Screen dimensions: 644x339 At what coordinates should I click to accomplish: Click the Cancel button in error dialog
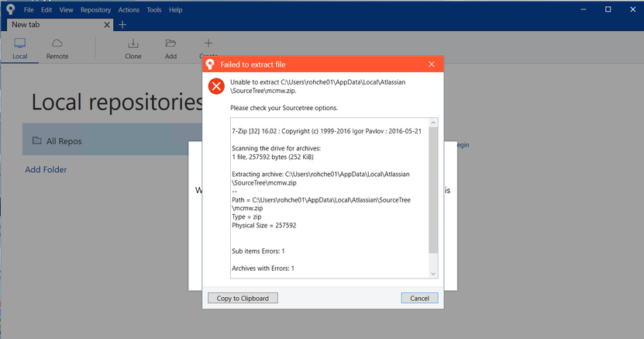coord(419,299)
